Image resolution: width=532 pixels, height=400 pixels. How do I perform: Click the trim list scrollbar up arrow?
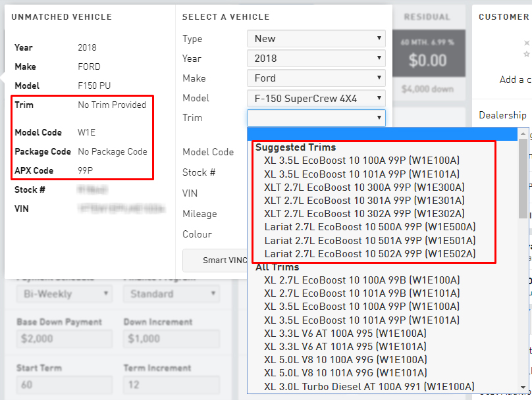523,134
